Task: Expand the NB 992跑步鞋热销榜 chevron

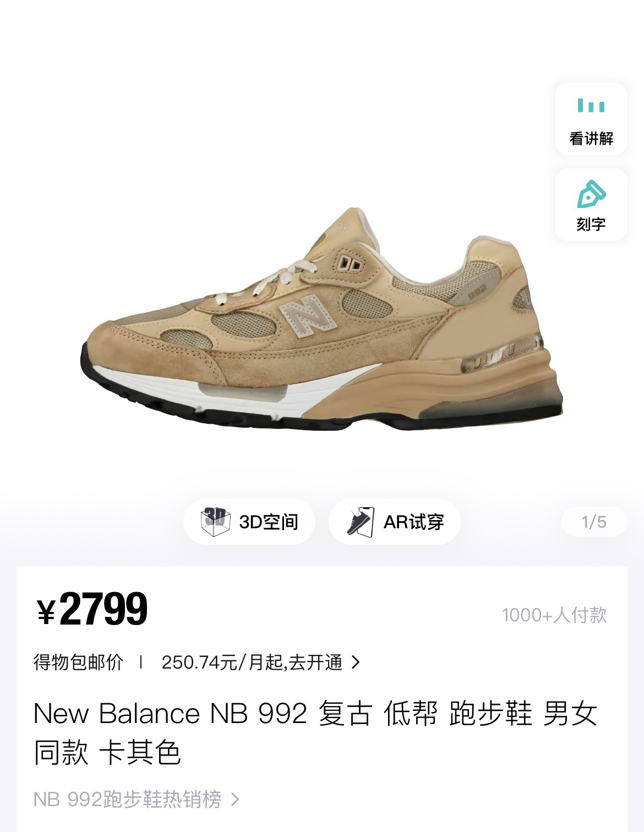Action: [235, 799]
